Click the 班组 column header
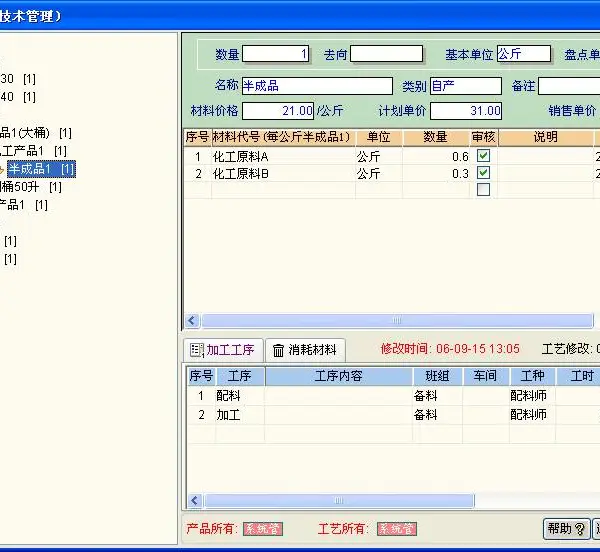Screen dimensions: 600x552 (437, 376)
